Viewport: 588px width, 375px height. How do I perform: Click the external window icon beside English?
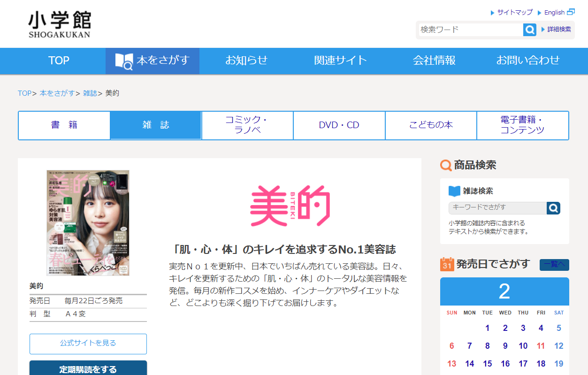(571, 12)
